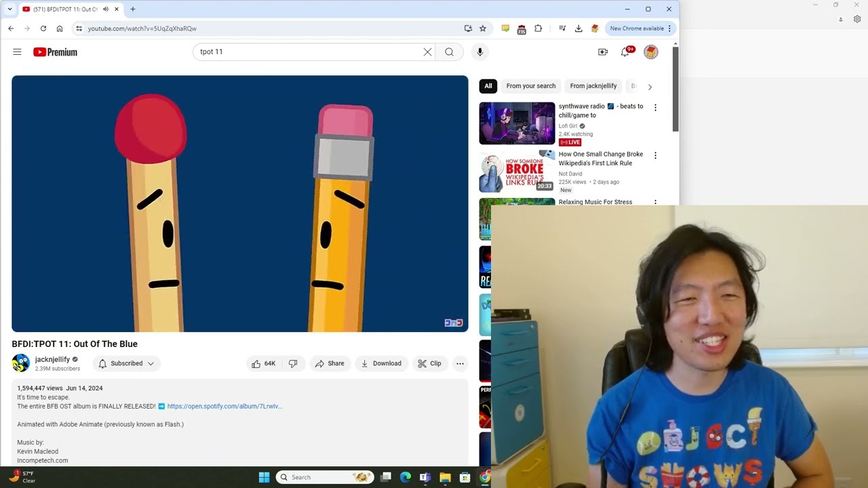The image size is (868, 488).
Task: Click the Not David channel name
Action: click(x=570, y=174)
